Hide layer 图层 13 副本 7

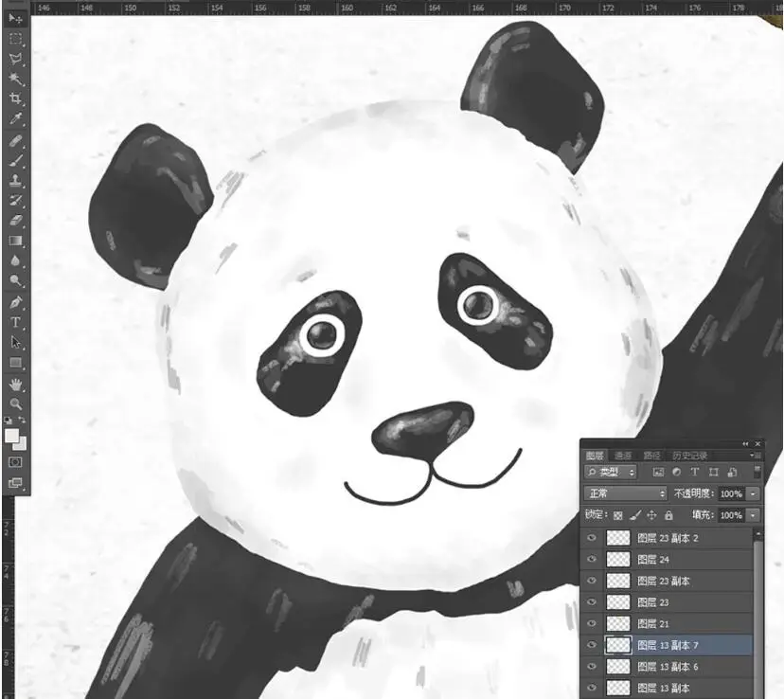click(x=592, y=646)
